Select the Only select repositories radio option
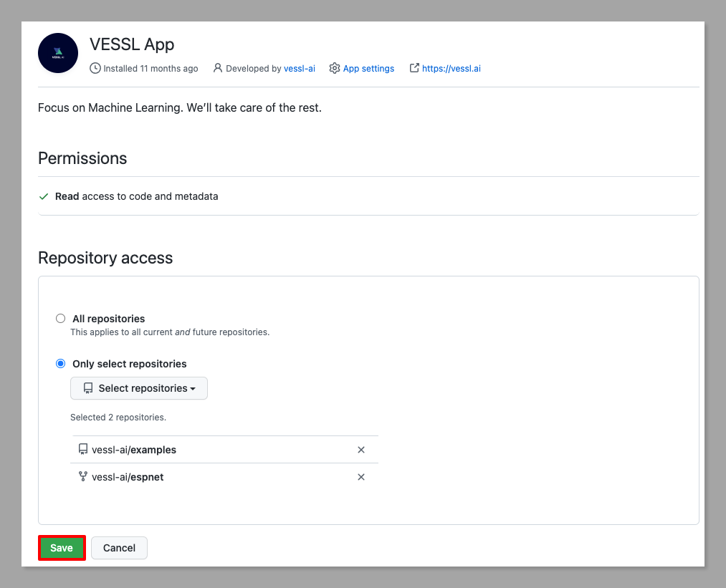 61,364
